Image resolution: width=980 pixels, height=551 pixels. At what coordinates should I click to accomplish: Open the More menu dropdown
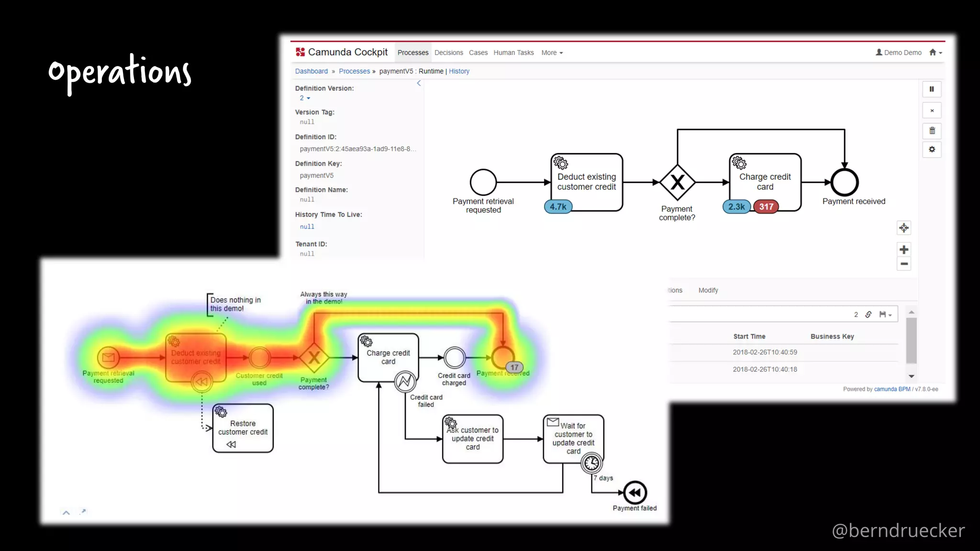pyautogui.click(x=552, y=53)
